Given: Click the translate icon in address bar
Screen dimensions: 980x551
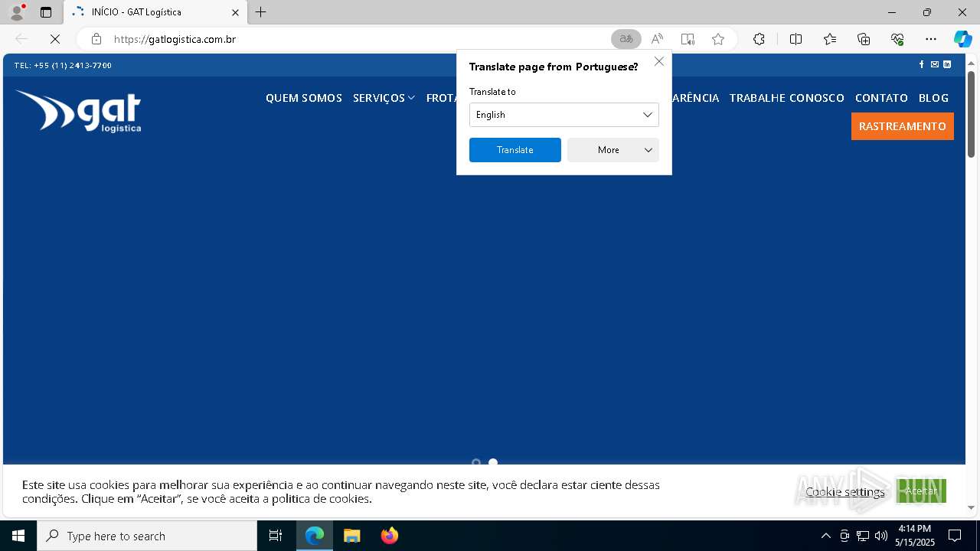Looking at the screenshot, I should (626, 39).
